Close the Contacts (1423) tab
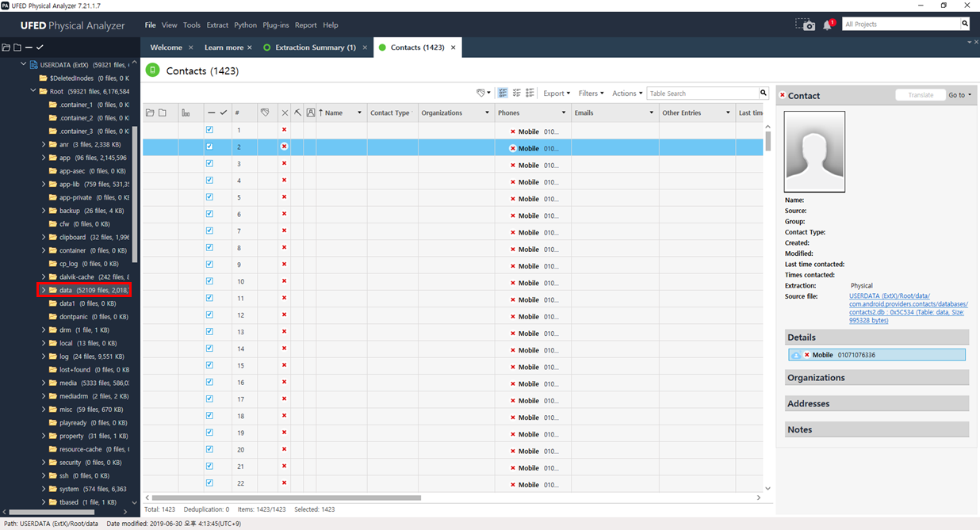980x530 pixels. click(454, 48)
